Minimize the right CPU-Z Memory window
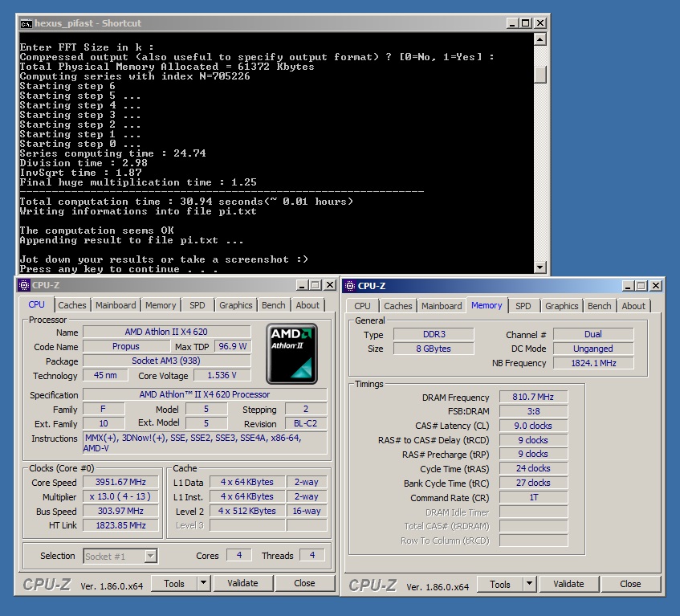Screen dimensions: 680x616 point(628,286)
